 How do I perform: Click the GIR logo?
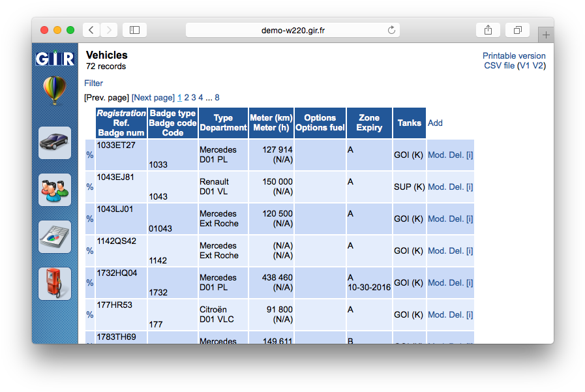coord(55,59)
